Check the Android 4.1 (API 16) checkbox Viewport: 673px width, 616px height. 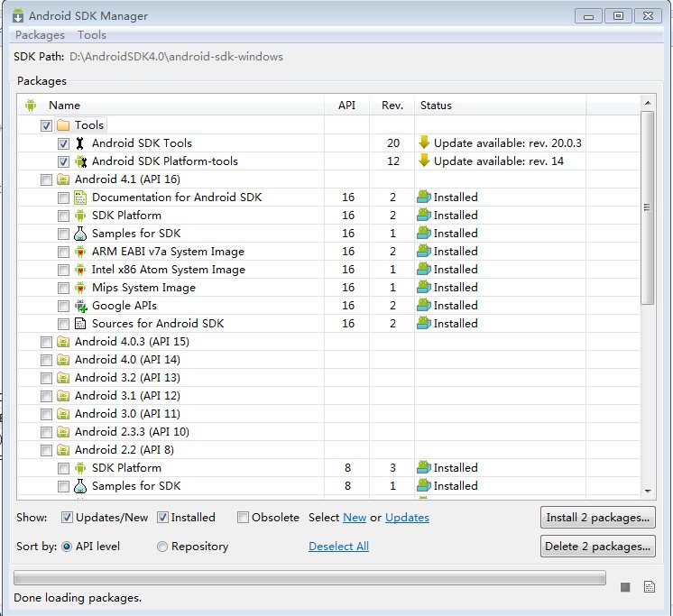46,179
